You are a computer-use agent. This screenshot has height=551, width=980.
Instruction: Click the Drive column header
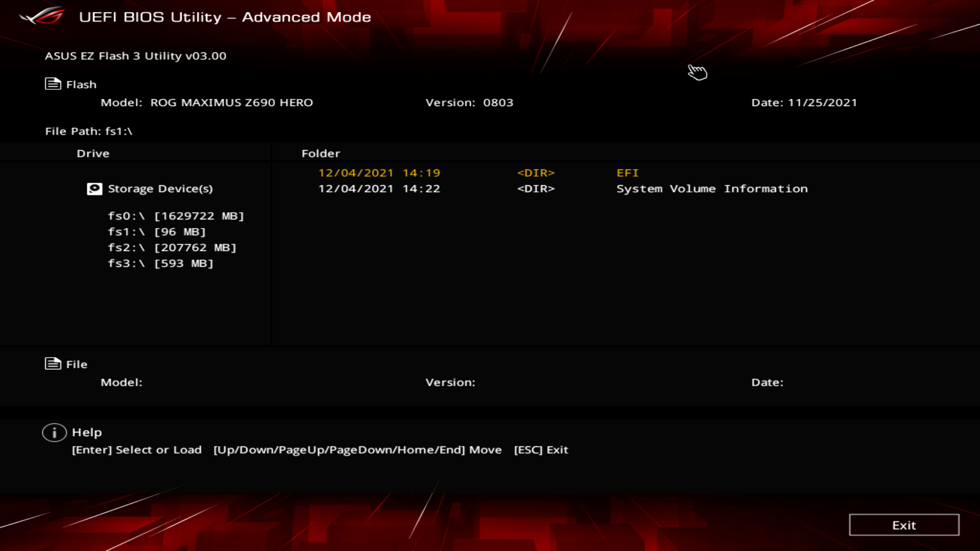93,154
